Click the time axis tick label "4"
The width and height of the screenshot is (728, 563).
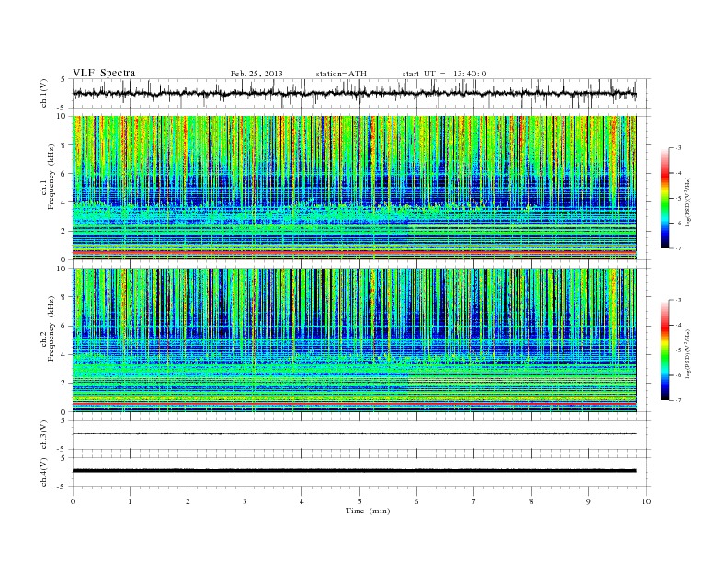point(302,501)
